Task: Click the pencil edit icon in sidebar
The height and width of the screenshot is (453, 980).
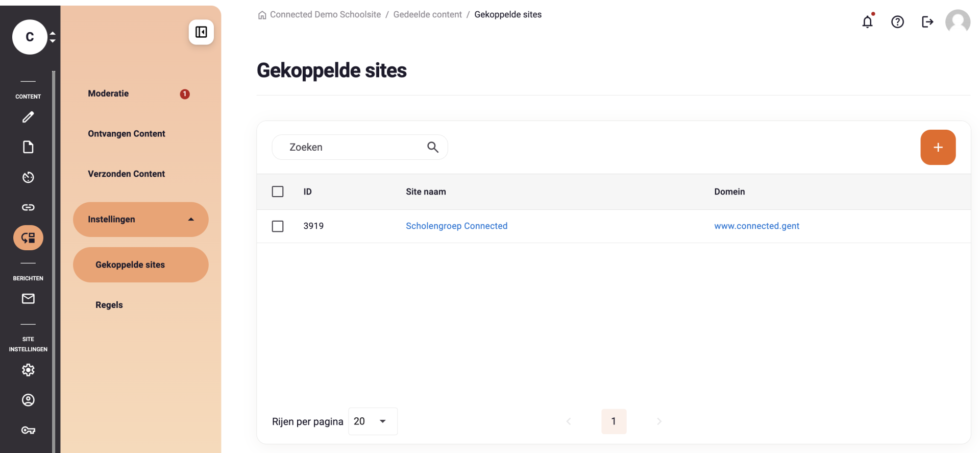Action: [x=28, y=117]
